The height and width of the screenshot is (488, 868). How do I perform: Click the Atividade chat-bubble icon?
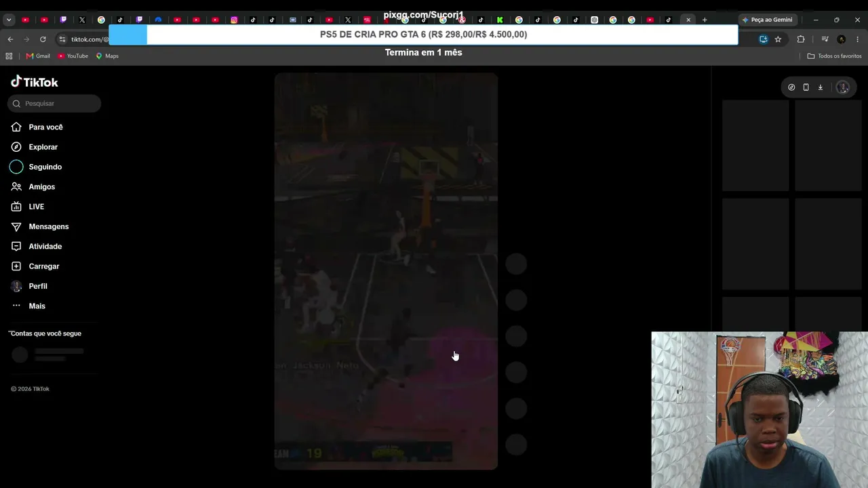[16, 247]
